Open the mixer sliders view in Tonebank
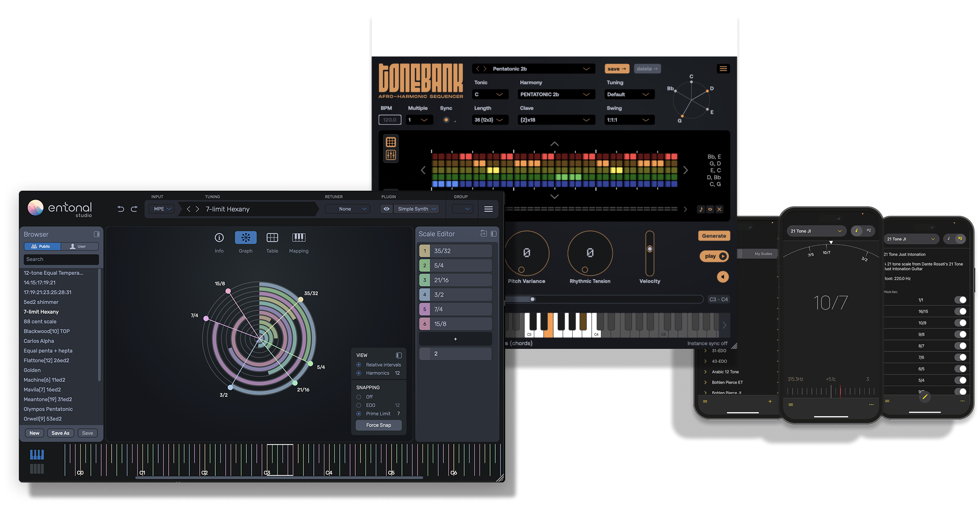 391,155
